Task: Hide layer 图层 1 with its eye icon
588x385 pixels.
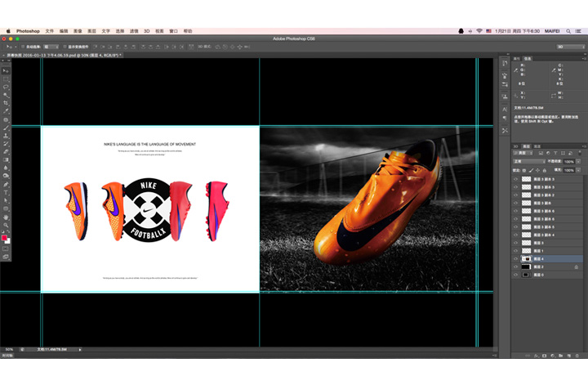Action: pos(515,251)
